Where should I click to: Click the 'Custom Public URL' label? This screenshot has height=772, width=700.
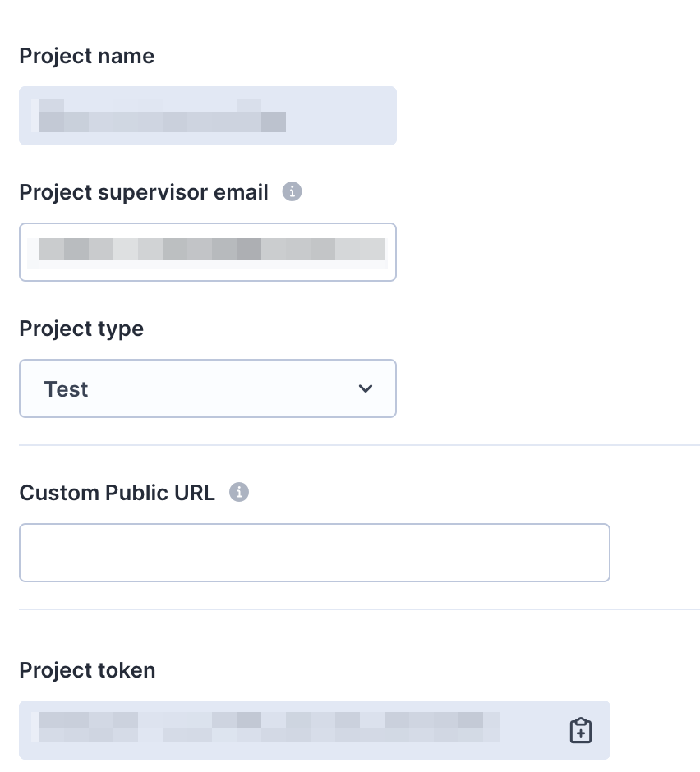click(117, 492)
